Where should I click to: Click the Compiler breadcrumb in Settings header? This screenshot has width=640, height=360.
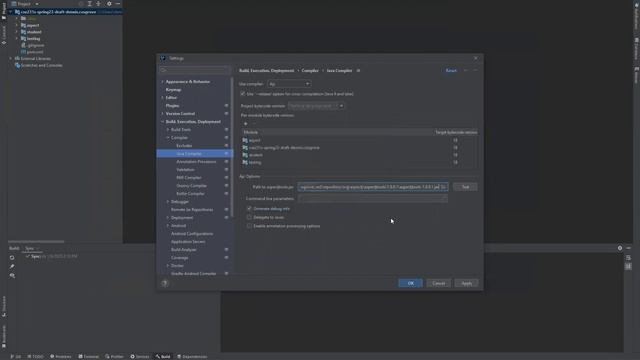coord(310,71)
